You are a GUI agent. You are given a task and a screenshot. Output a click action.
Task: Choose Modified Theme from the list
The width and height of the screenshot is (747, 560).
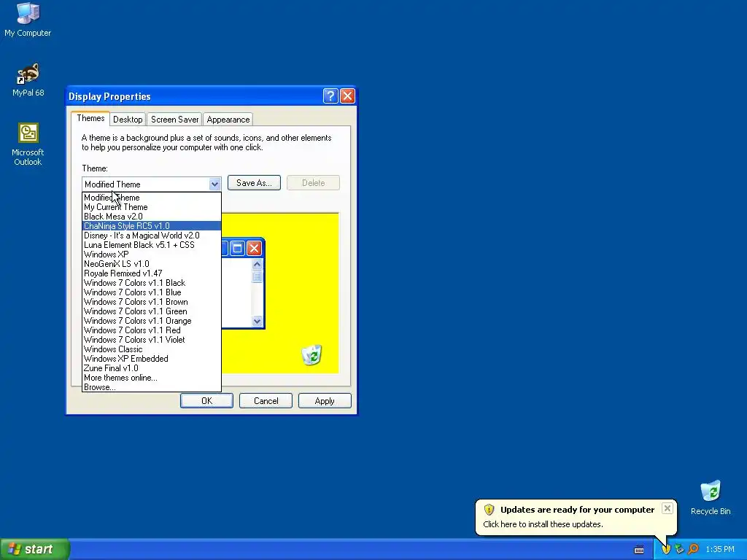(x=152, y=198)
